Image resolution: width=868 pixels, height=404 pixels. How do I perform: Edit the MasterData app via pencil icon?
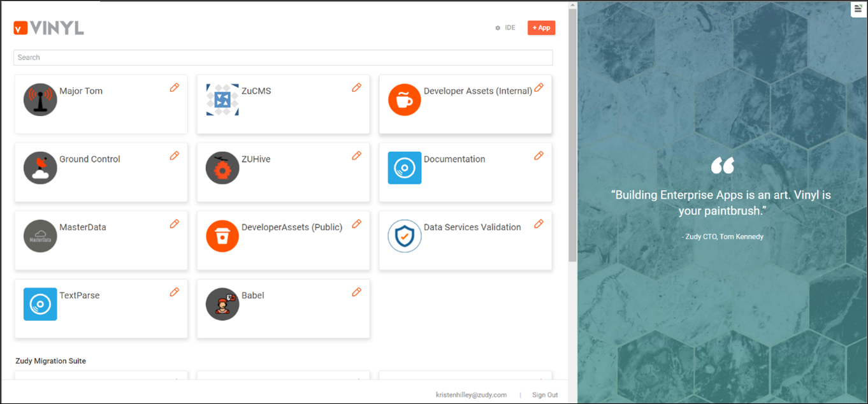[x=175, y=224]
